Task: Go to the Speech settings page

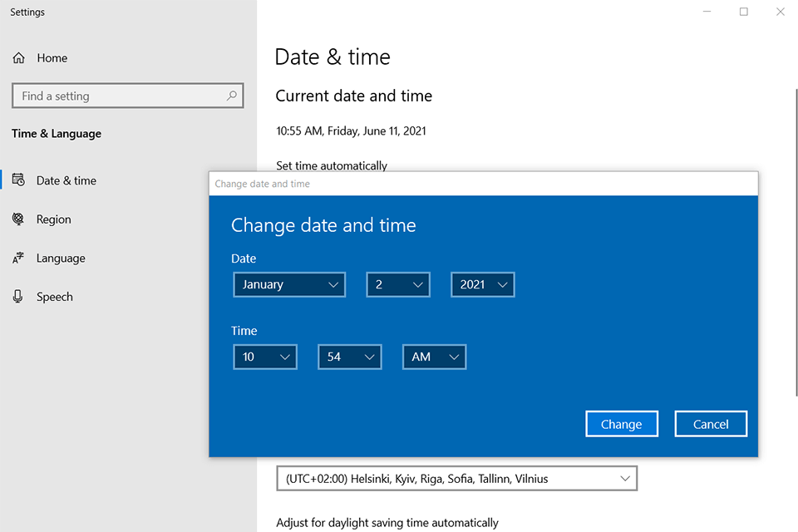Action: [54, 297]
